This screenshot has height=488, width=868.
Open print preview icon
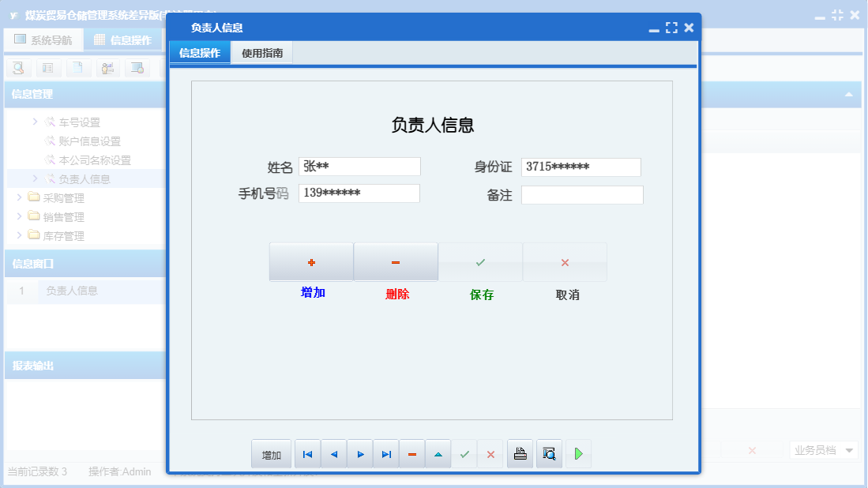[x=549, y=453]
